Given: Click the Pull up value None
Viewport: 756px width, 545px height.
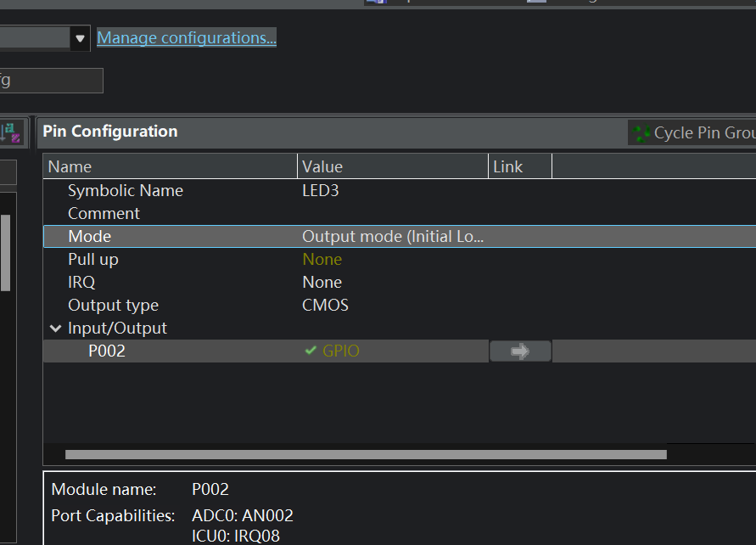Looking at the screenshot, I should coord(322,260).
